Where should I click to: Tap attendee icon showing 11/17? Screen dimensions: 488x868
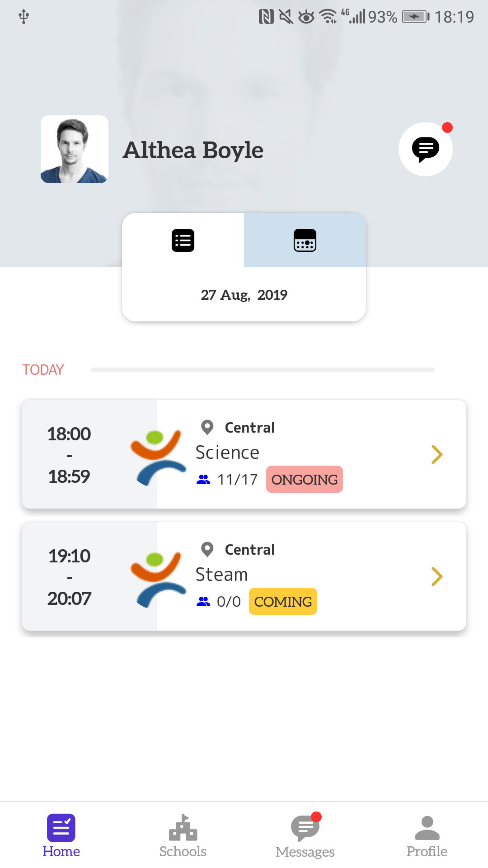click(x=203, y=480)
